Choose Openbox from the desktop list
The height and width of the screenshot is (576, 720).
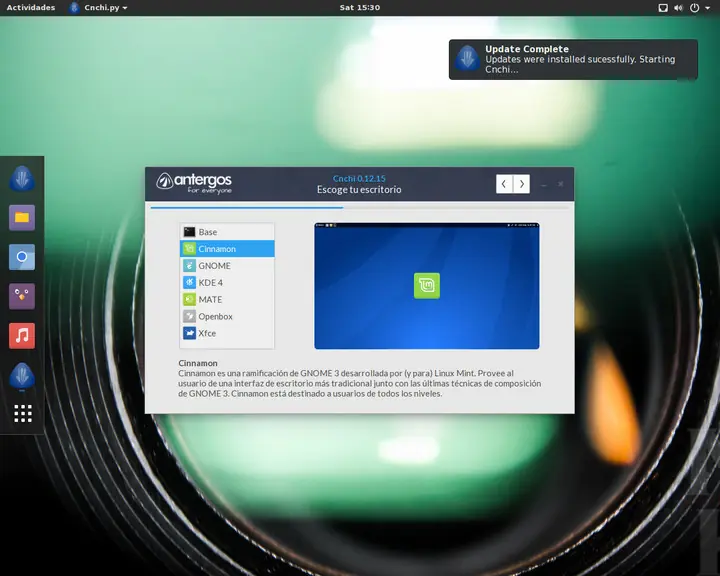(227, 316)
